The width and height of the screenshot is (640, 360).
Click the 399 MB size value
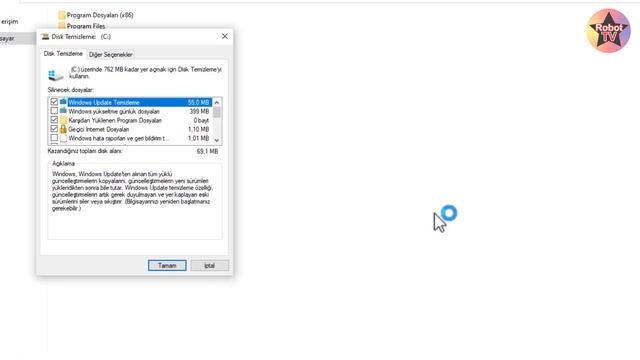point(199,111)
